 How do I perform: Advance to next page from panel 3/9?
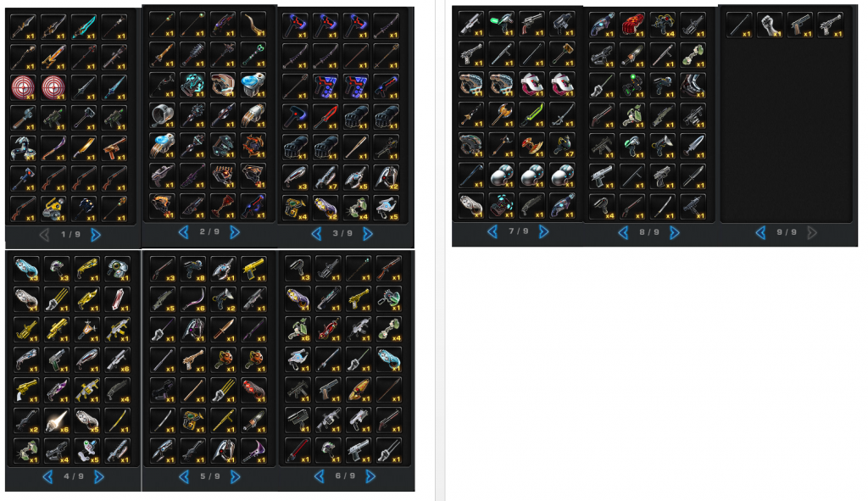tap(368, 234)
